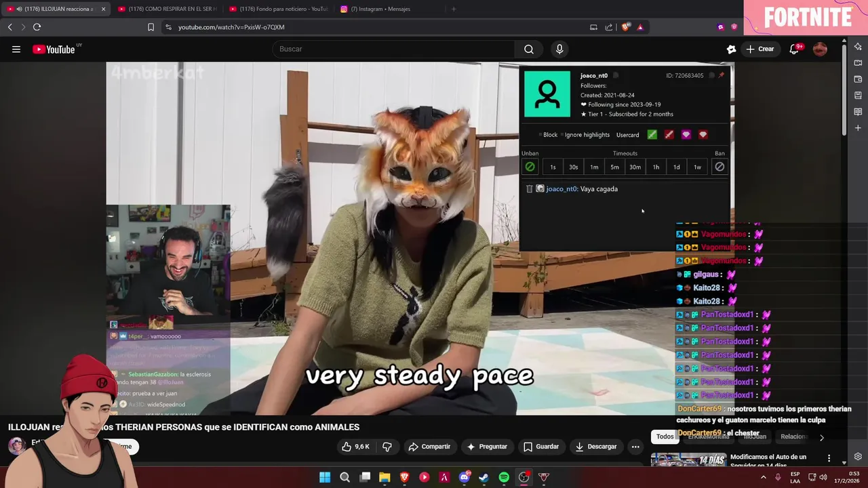Click the search magnifier button
The image size is (868, 488).
tap(529, 49)
